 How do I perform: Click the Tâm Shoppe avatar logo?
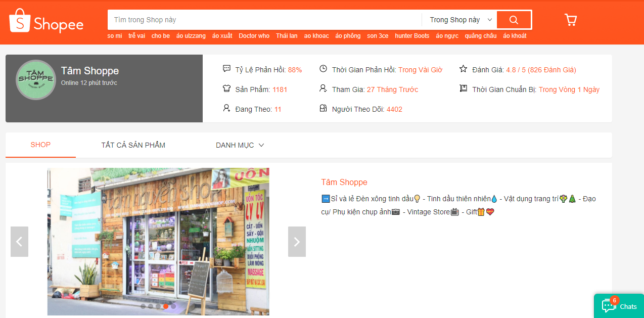(36, 80)
